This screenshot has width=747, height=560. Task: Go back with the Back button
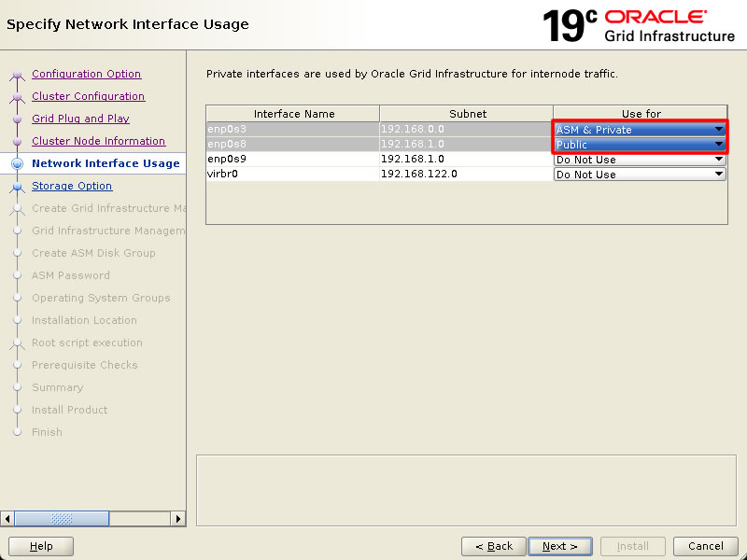pyautogui.click(x=494, y=546)
